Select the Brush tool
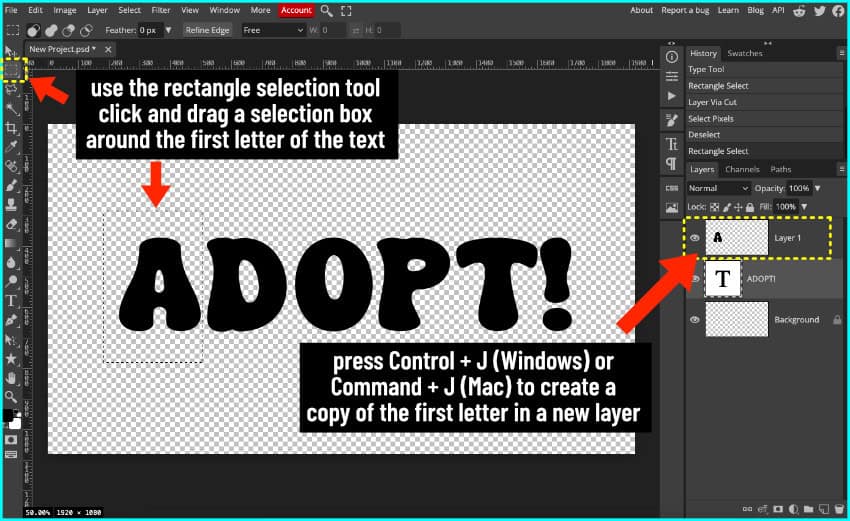 (x=11, y=185)
